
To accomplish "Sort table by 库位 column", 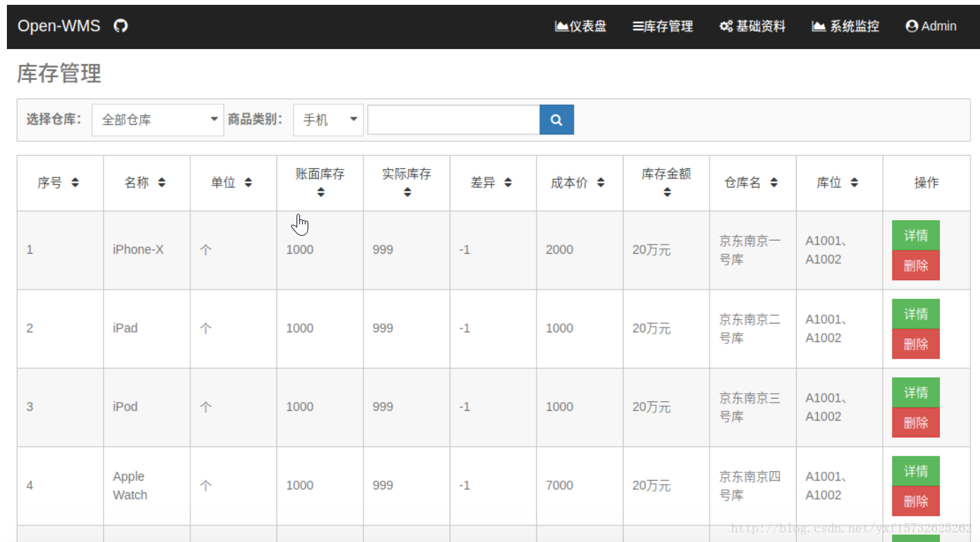I will click(854, 183).
